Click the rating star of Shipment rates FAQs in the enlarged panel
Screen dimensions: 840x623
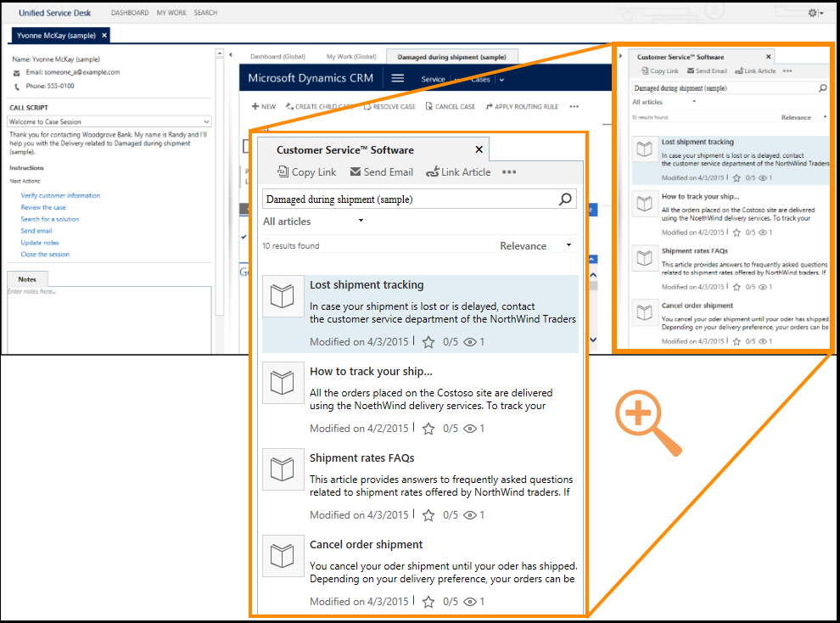[428, 515]
